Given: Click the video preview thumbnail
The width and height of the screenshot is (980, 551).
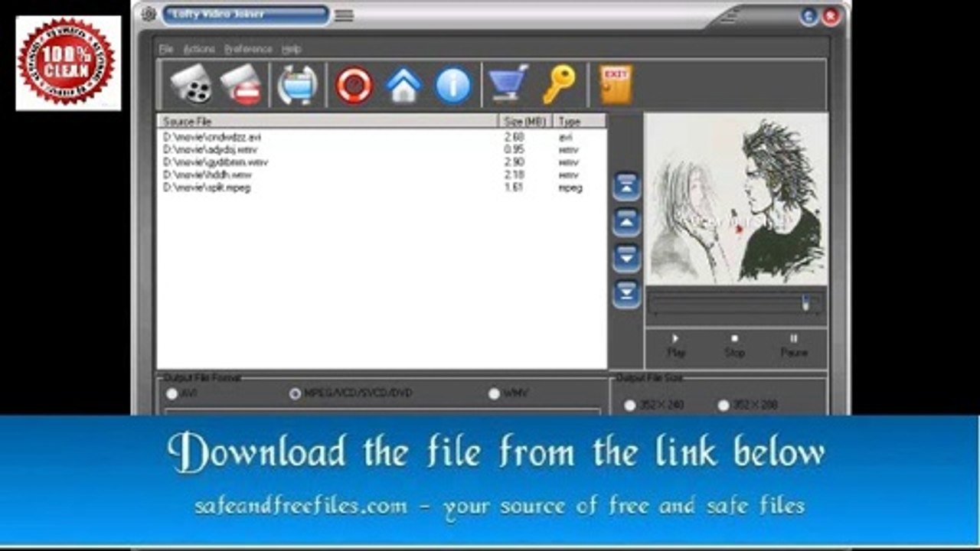Looking at the screenshot, I should (736, 199).
